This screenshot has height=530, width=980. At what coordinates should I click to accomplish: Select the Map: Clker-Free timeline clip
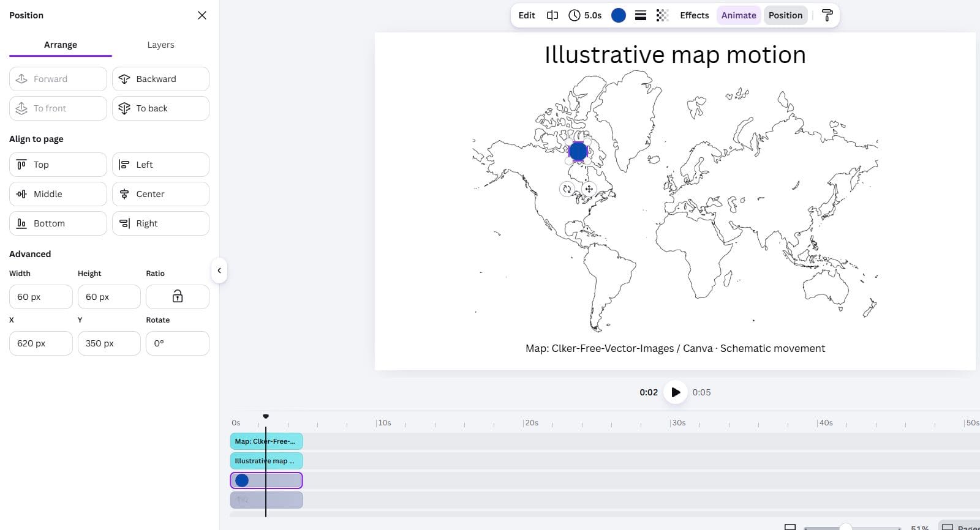pyautogui.click(x=266, y=441)
